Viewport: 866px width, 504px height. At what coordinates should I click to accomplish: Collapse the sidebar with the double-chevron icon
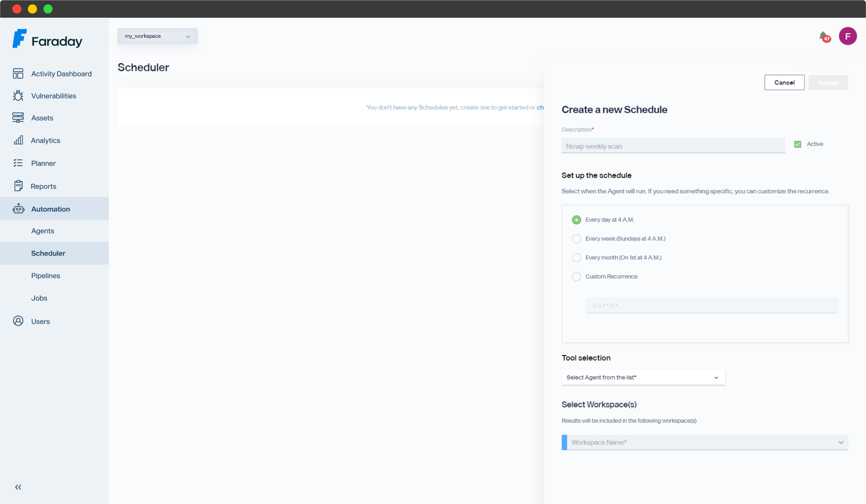pos(18,487)
